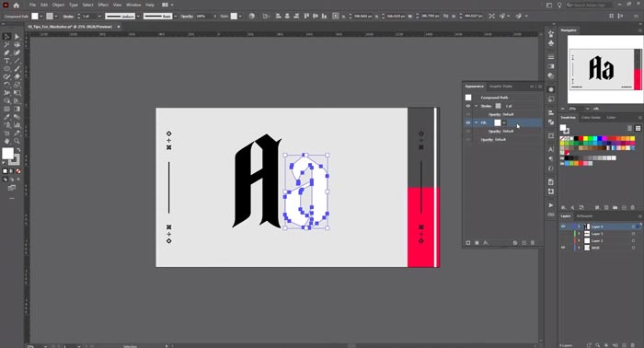Click Stroke label in control bar

click(x=69, y=16)
